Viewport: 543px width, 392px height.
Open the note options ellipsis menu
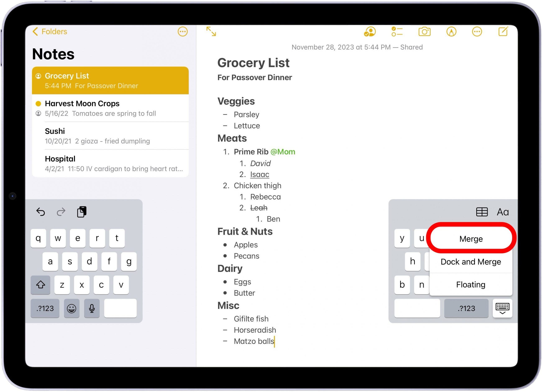pos(477,31)
